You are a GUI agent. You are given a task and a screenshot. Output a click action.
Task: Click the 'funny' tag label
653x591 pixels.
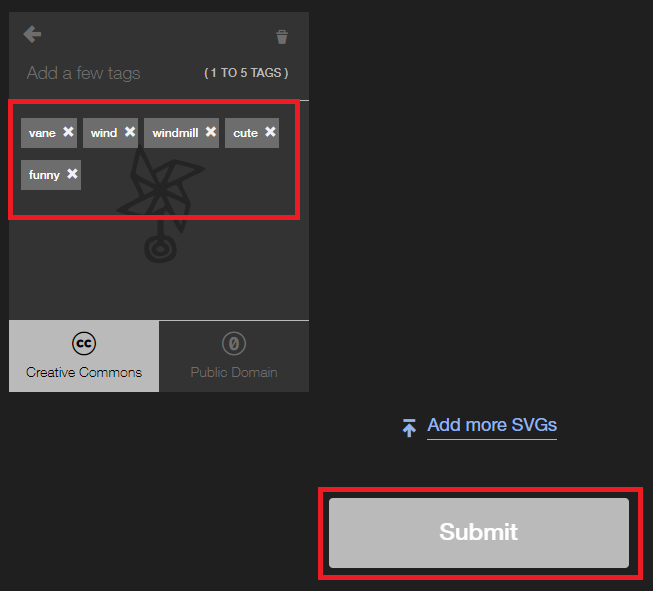click(x=44, y=175)
